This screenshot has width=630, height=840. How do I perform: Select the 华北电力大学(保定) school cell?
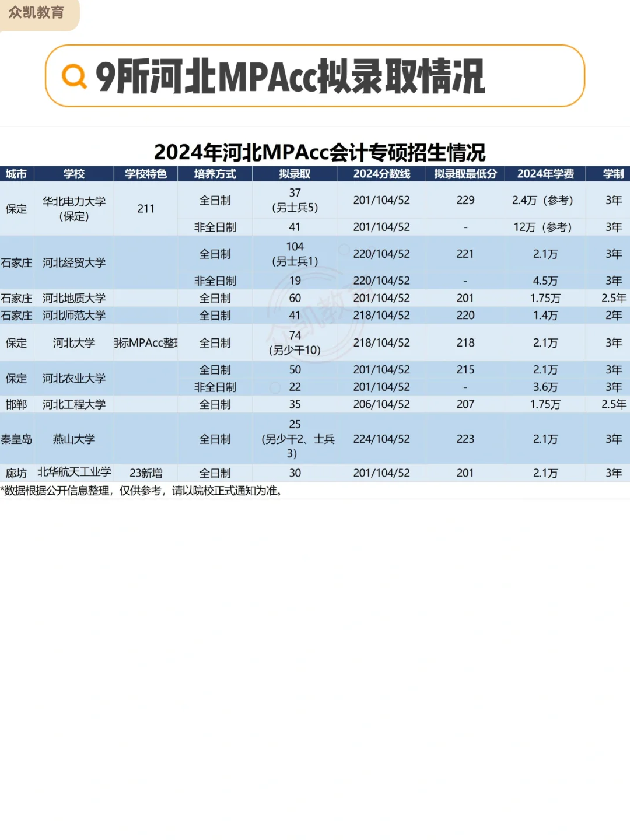click(x=74, y=209)
